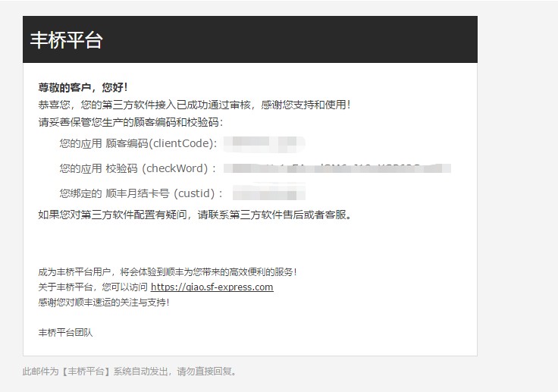Select the blurred custid value
Screen dimensions: 558x392
[268, 193]
